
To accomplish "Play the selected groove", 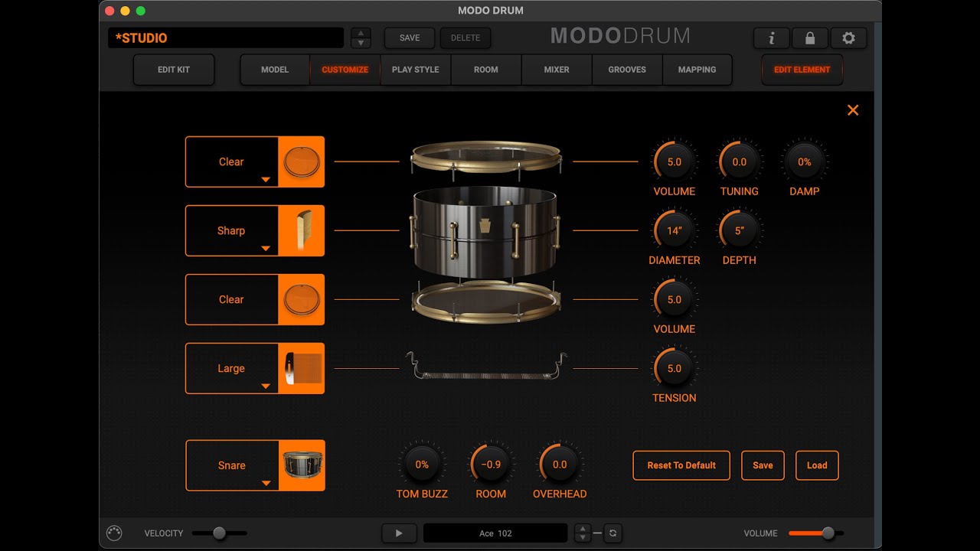I will click(399, 533).
